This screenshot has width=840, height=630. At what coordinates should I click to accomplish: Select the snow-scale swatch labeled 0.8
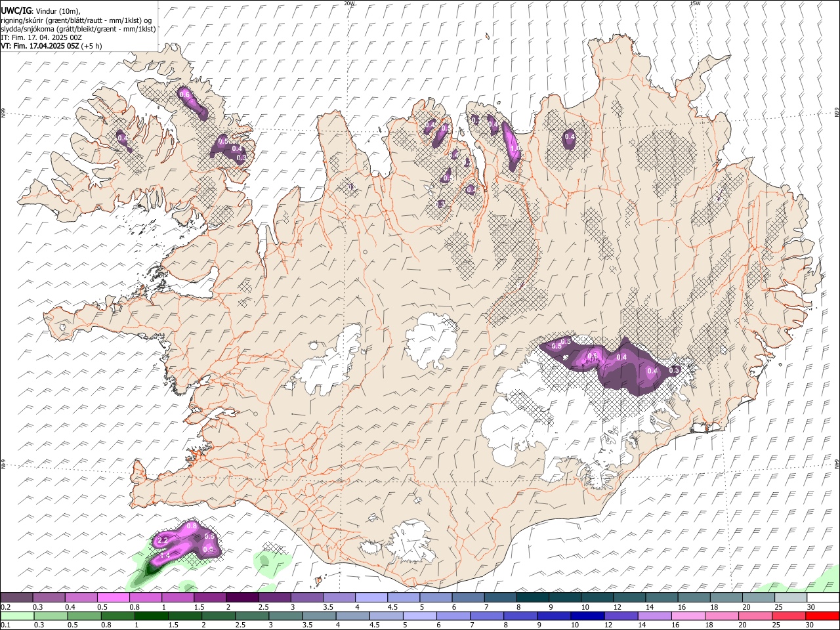point(146,598)
